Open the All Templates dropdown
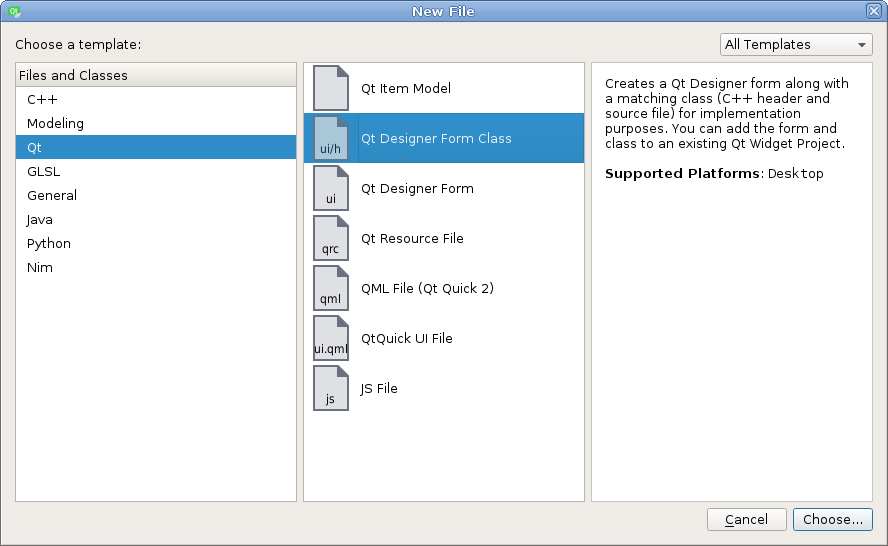The image size is (888, 546). click(796, 45)
